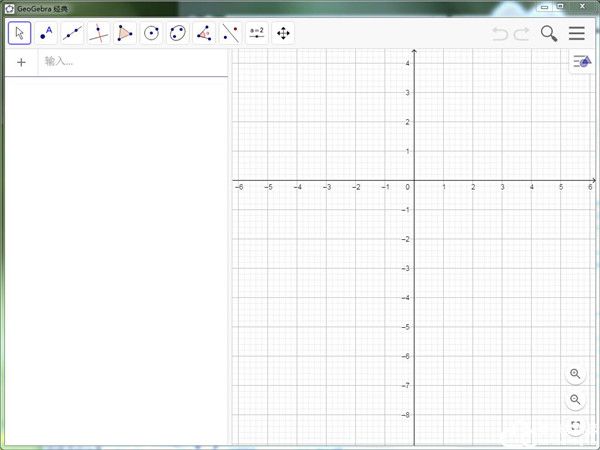The width and height of the screenshot is (600, 450).
Task: Toggle fullscreen mode for graphics view
Action: tap(575, 426)
